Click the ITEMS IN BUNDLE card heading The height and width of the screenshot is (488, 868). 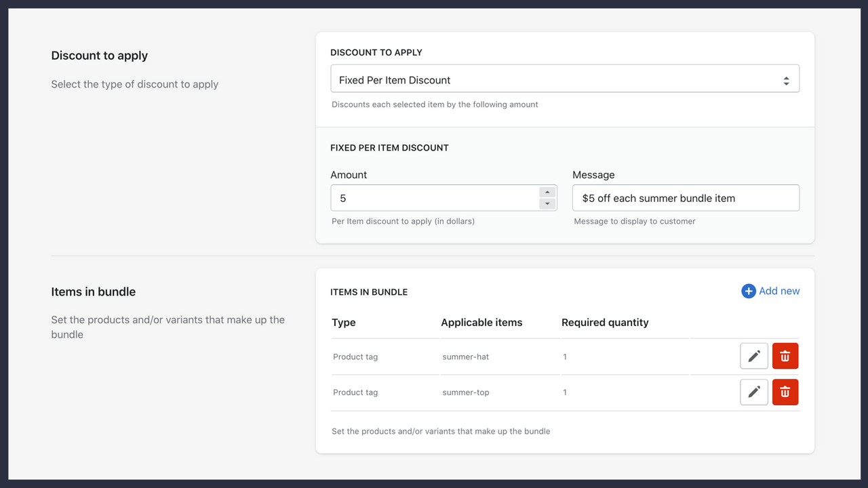369,292
